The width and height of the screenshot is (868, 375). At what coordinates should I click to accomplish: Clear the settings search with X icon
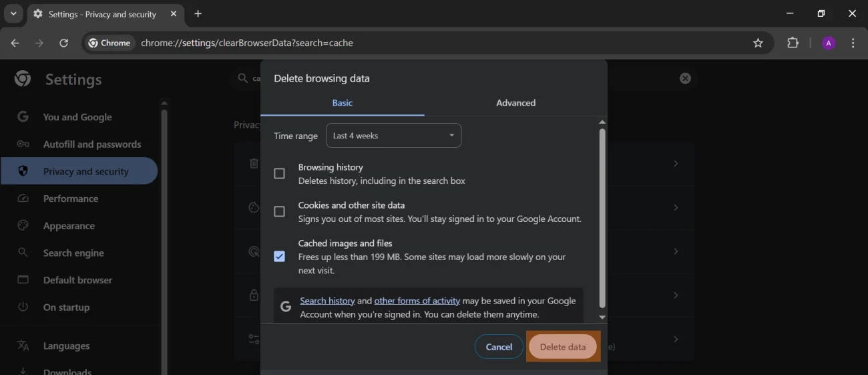[685, 78]
